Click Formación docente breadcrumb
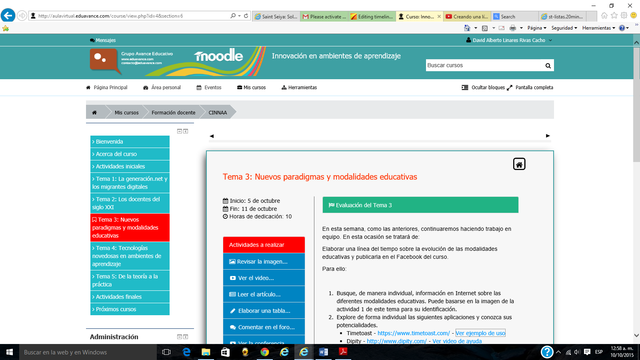 [x=173, y=113]
